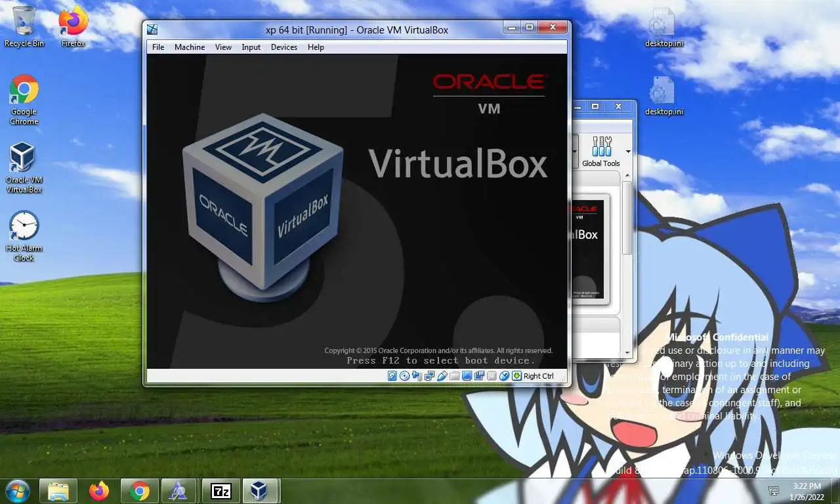Image resolution: width=840 pixels, height=504 pixels.
Task: Open the clock showing 3:22 PM
Action: [x=807, y=491]
